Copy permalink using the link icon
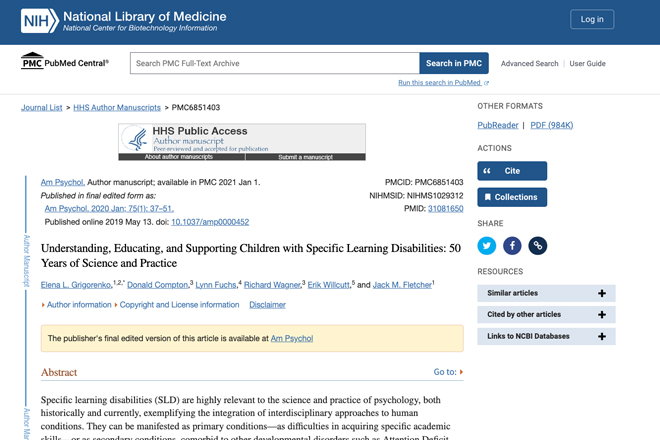660x440 pixels. pyautogui.click(x=538, y=246)
